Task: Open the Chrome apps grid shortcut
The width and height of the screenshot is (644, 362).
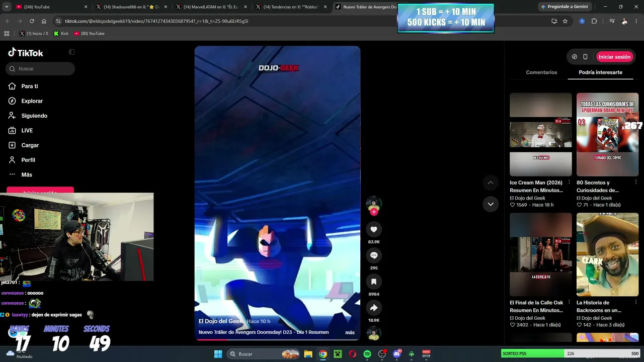Action: (7, 33)
